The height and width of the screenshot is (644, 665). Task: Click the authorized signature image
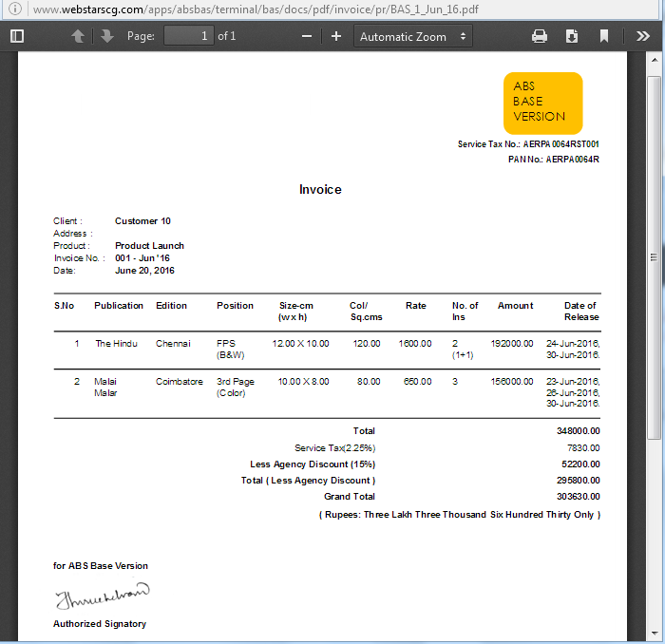(103, 596)
